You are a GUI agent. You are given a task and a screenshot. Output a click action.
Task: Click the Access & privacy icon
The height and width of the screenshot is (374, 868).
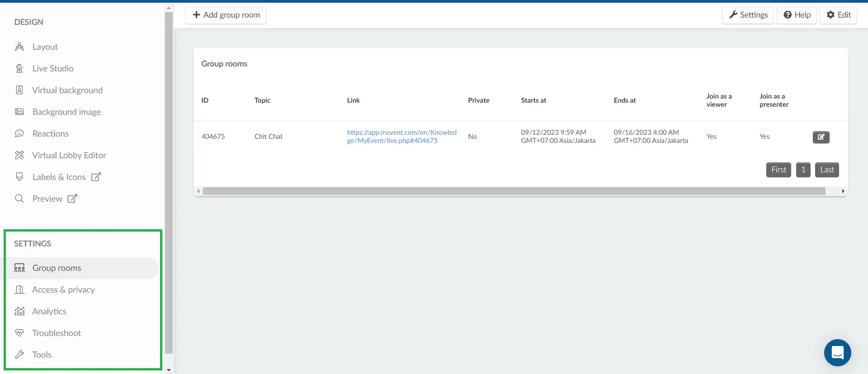[19, 289]
